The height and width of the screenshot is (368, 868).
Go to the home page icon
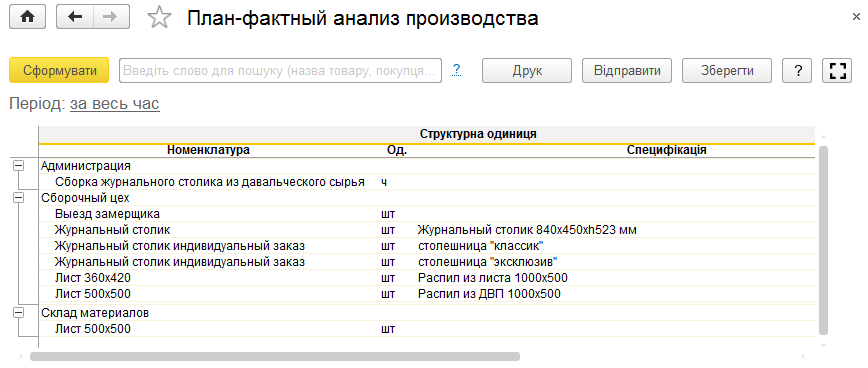(27, 18)
